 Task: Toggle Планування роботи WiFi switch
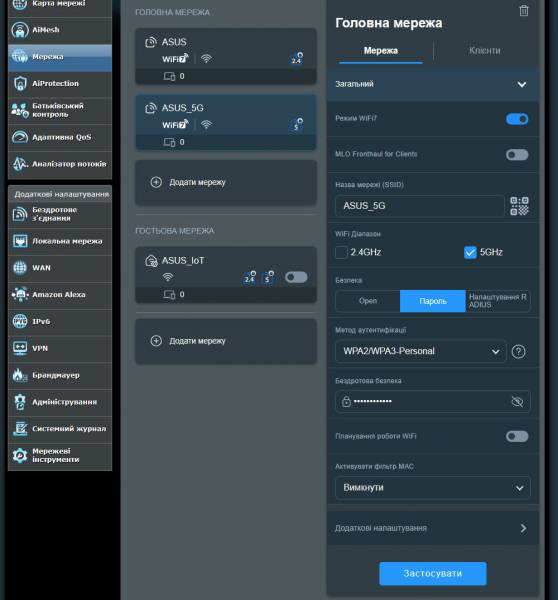[x=517, y=436]
